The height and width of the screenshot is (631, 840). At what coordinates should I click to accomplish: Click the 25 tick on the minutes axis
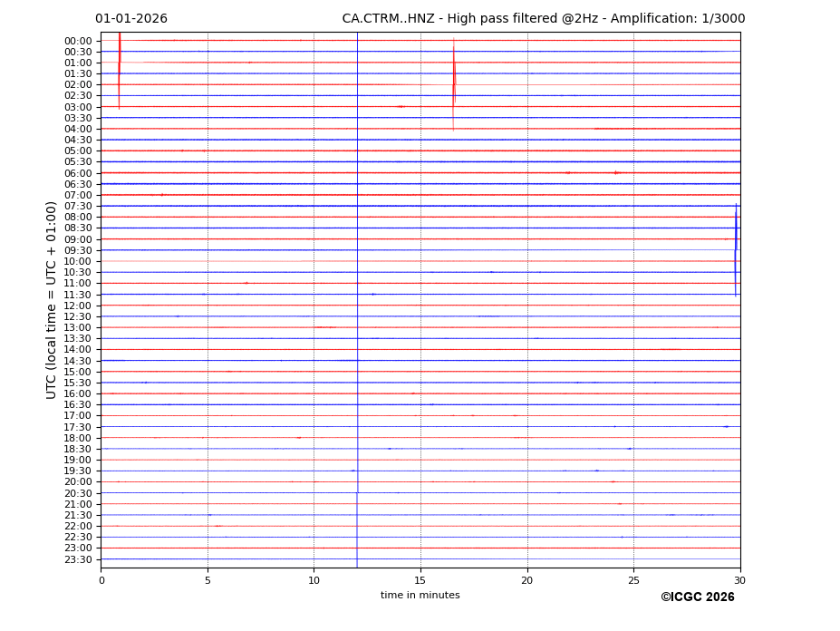pos(633,580)
